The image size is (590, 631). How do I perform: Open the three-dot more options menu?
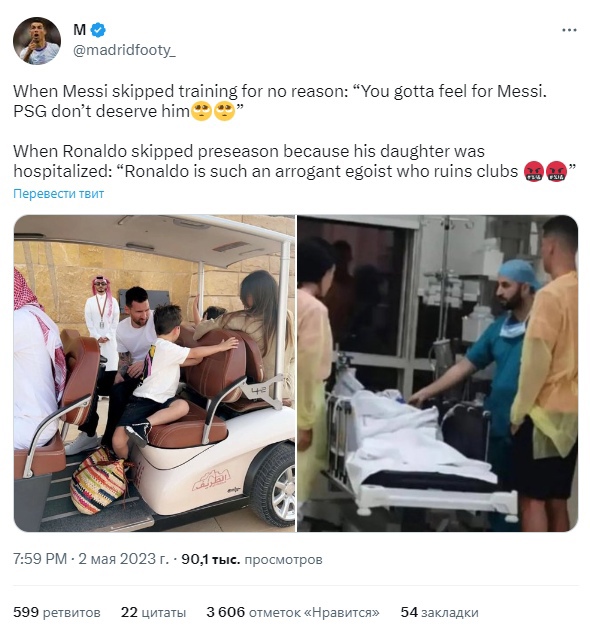[x=569, y=30]
